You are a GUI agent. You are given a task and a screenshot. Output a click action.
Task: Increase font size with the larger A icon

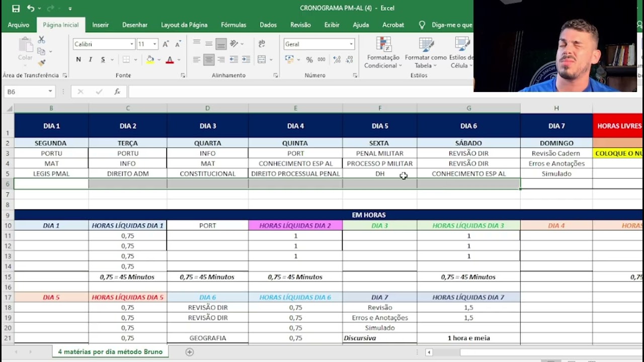point(166,44)
